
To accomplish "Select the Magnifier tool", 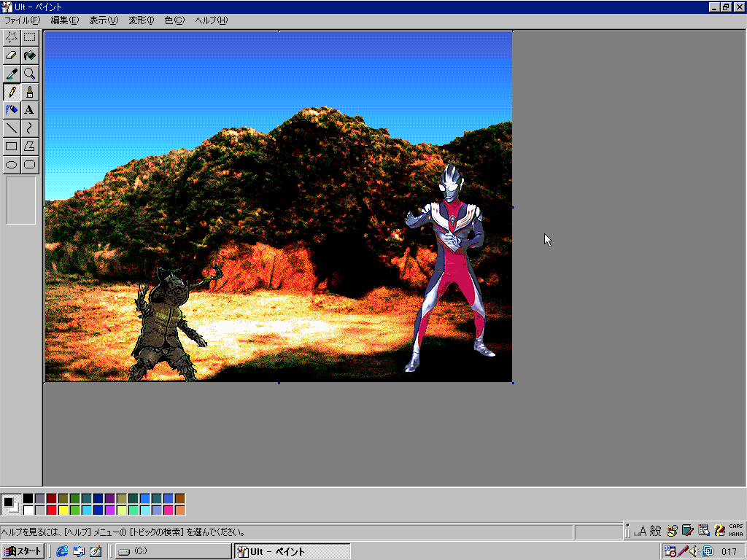I will tap(29, 74).
